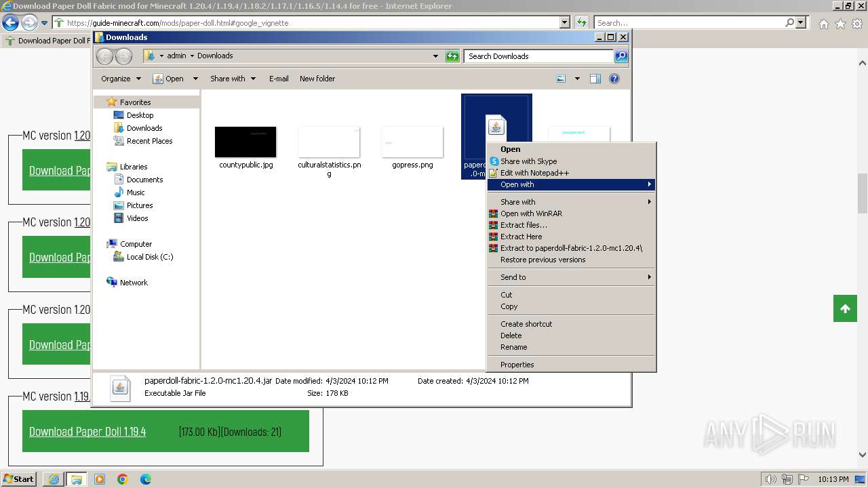This screenshot has width=868, height=488.
Task: Click the green scroll-to-top arrow button
Action: [x=845, y=309]
